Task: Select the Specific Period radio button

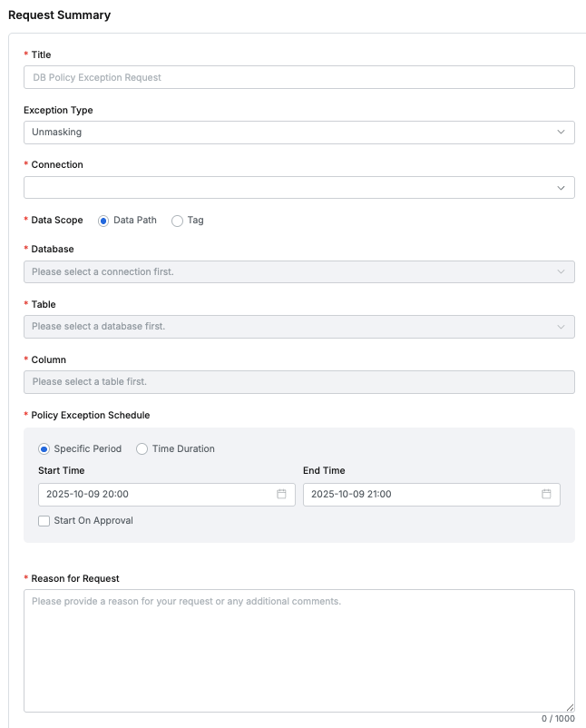Action: 44,448
